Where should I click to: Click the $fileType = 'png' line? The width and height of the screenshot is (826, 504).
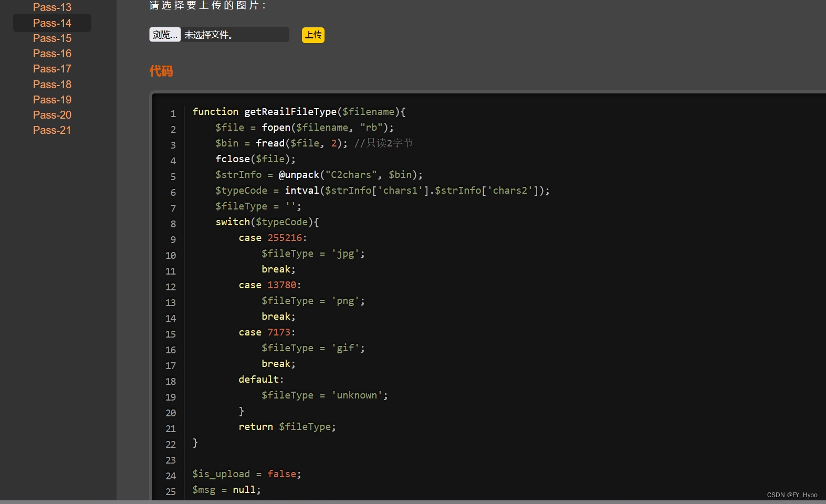pos(313,301)
